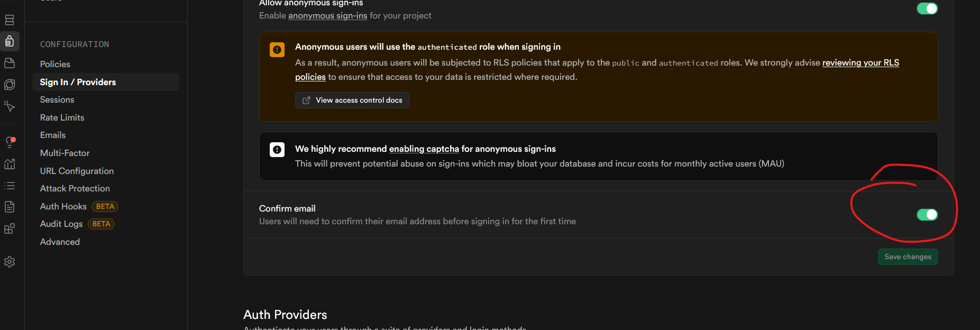The width and height of the screenshot is (980, 330).
Task: Open the Authentication lock icon
Action: (x=10, y=41)
